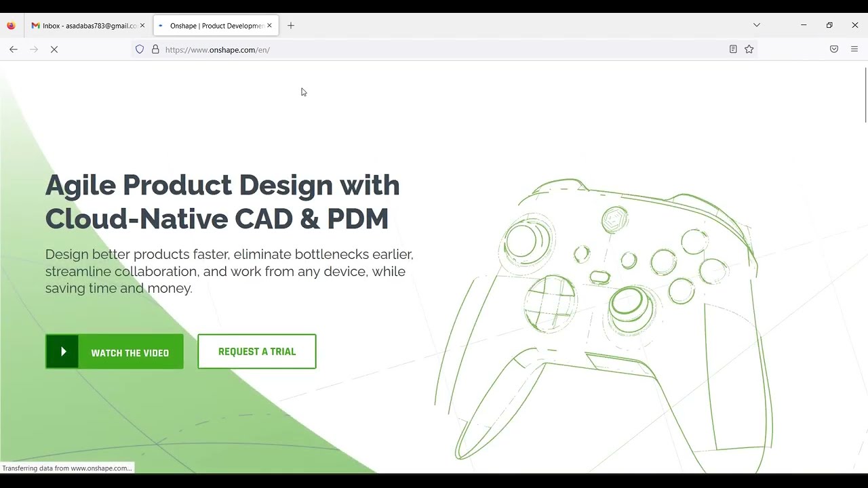Click the Request a Trial button
Viewport: 868px width, 488px height.
click(x=257, y=352)
